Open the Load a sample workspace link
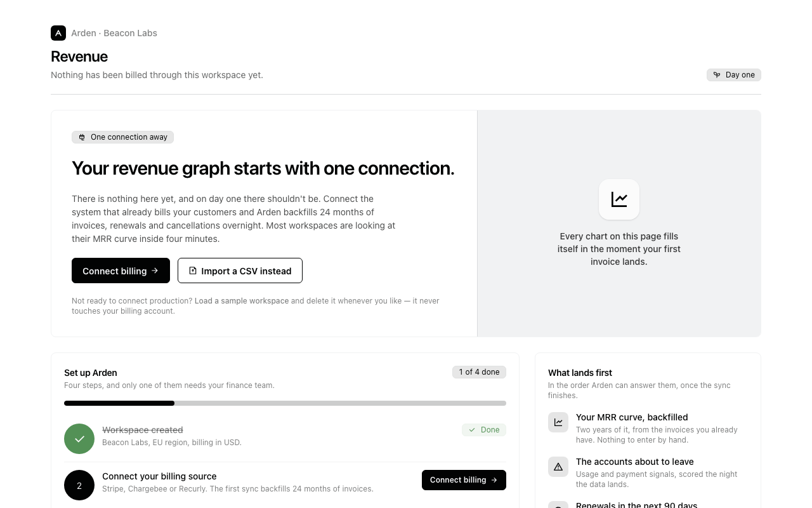The image size is (812, 508). tap(242, 301)
